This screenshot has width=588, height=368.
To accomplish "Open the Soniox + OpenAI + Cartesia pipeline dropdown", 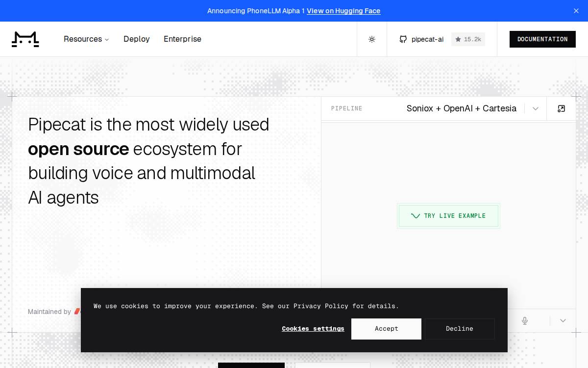I will [462, 108].
